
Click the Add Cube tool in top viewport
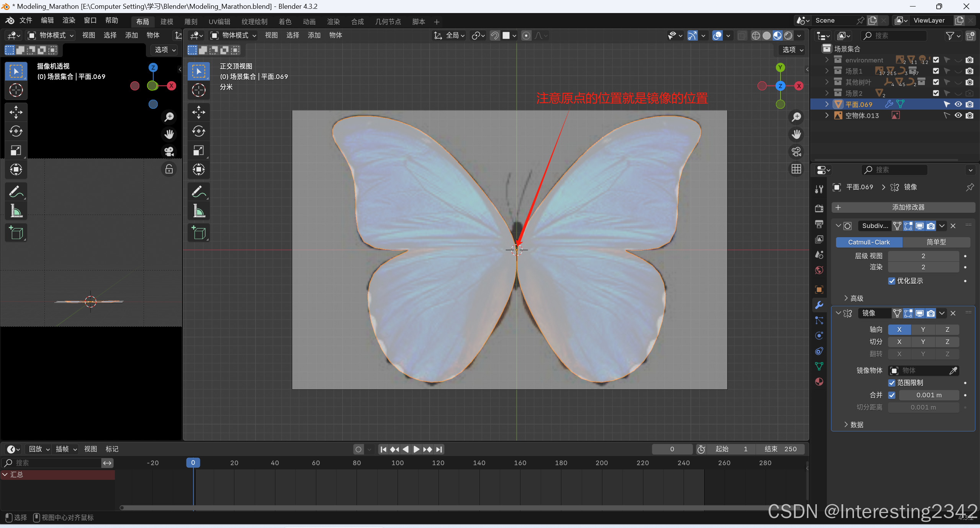click(x=198, y=233)
